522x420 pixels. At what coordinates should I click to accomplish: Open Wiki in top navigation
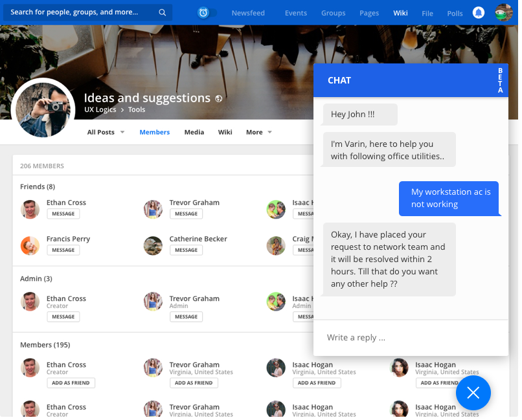pos(400,13)
